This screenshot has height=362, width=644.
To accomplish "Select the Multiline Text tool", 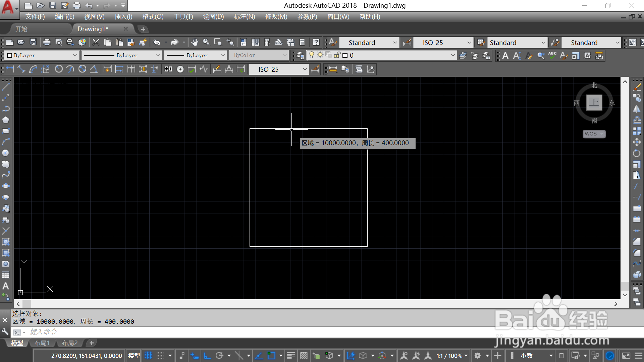I will (x=6, y=286).
